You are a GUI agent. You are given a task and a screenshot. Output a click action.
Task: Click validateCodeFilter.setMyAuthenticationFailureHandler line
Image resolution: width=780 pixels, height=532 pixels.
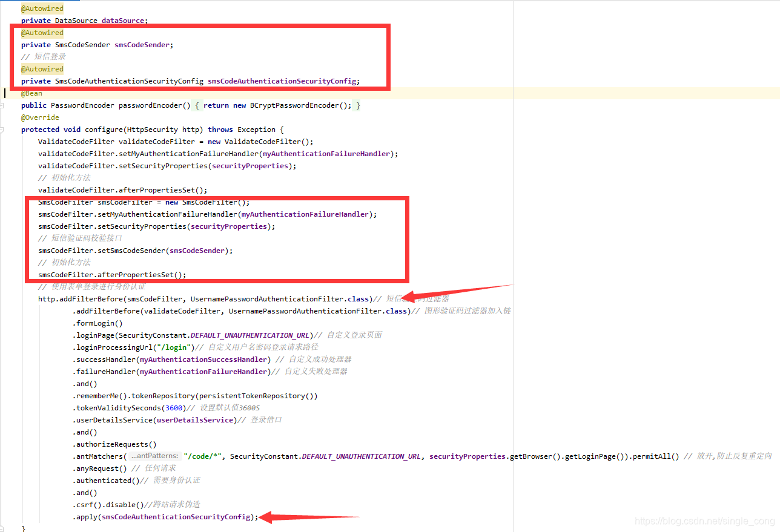point(218,154)
